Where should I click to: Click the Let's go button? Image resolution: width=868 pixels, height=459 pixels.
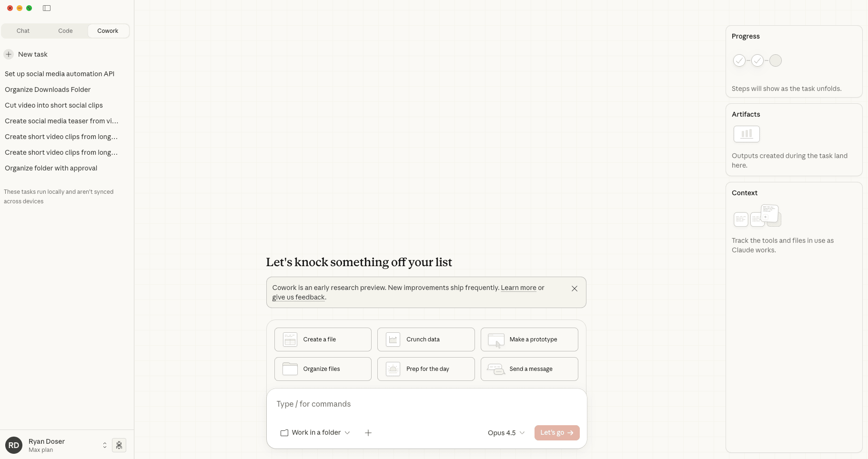(x=556, y=433)
